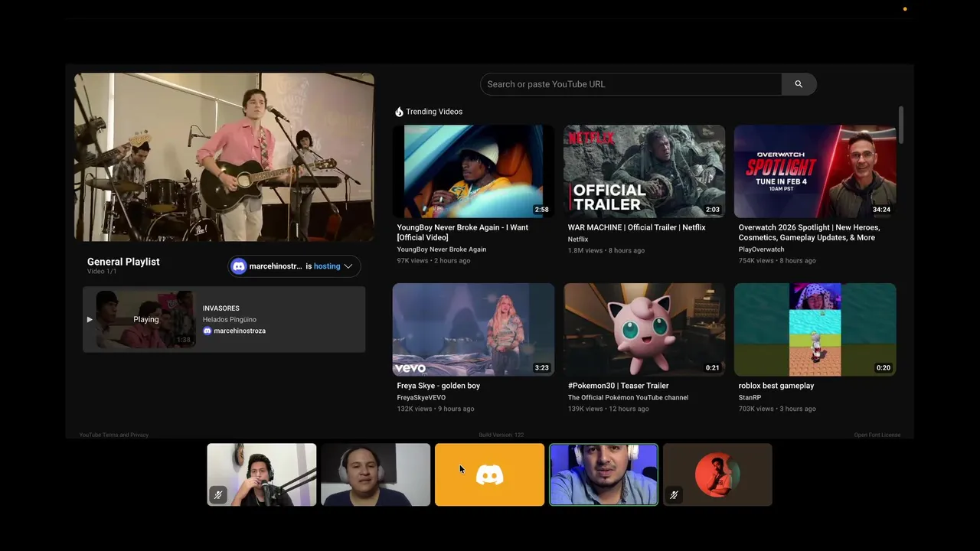Select the red circular avatar participant tile

(717, 474)
